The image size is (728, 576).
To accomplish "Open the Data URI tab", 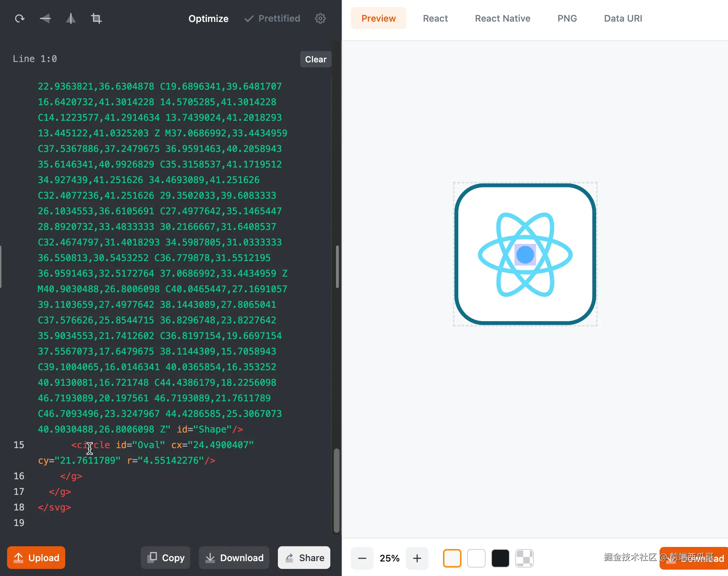I will pos(623,18).
